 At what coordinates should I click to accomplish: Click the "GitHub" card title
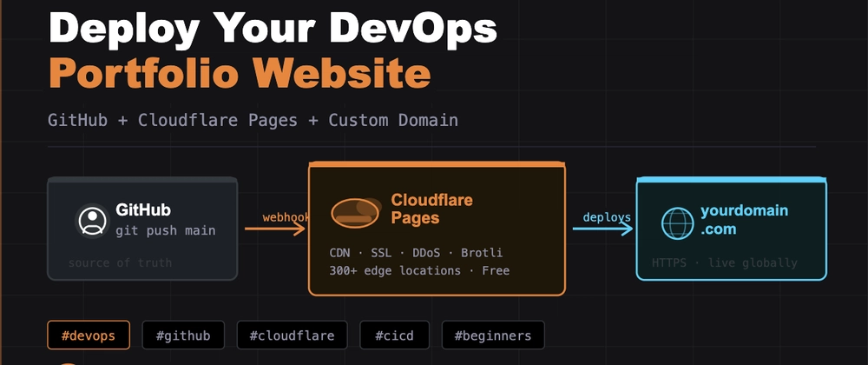tap(143, 210)
